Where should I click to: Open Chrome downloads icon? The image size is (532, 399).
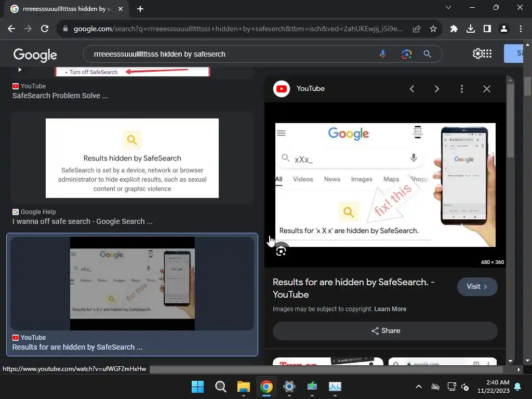pos(471,29)
